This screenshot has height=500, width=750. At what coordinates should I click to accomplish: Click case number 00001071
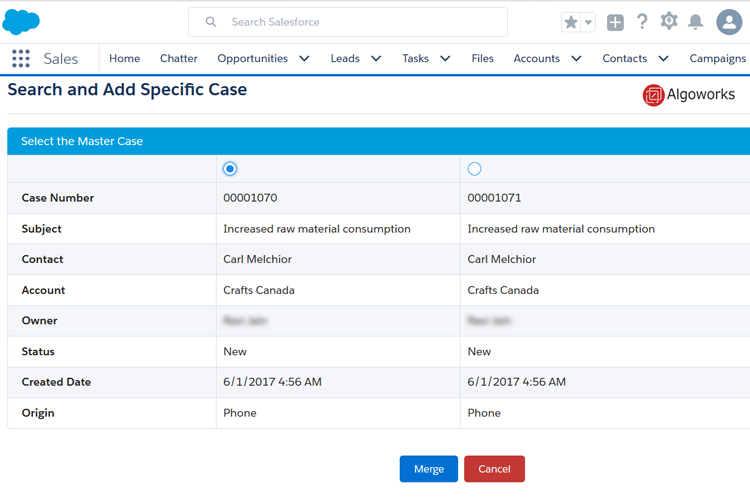click(495, 198)
